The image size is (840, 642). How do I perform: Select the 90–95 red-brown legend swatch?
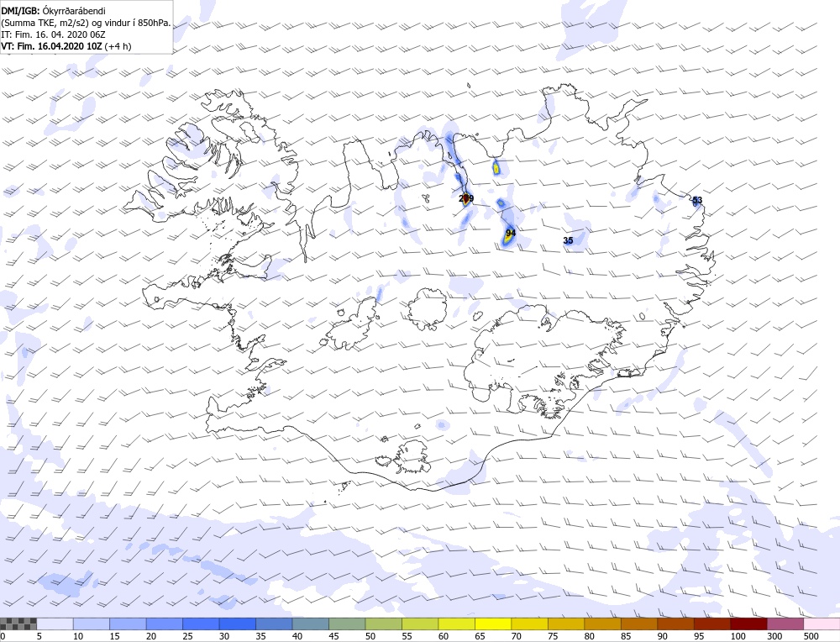pos(675,624)
